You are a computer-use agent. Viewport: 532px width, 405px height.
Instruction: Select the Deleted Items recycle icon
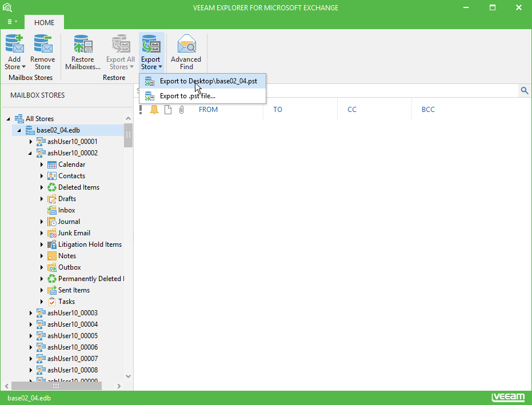tap(52, 187)
